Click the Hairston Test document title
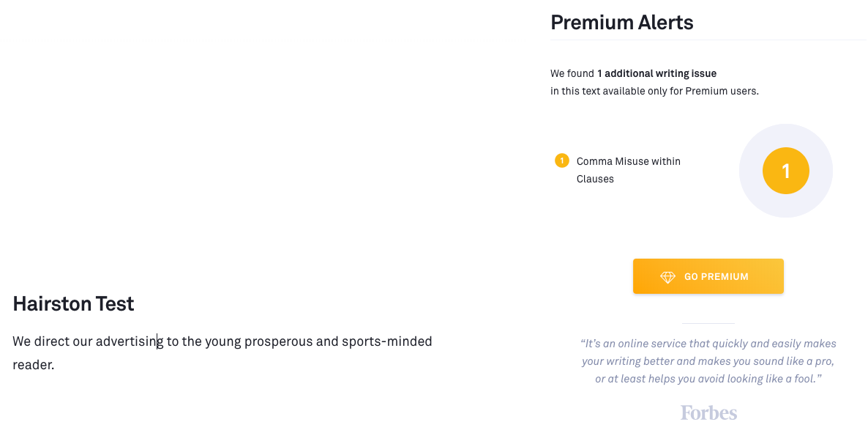This screenshot has height=433, width=868. [x=73, y=304]
